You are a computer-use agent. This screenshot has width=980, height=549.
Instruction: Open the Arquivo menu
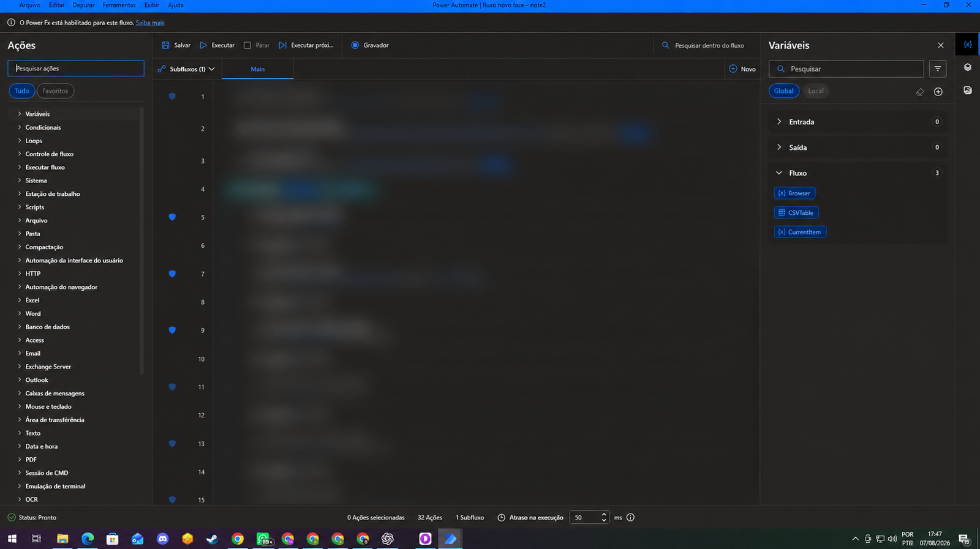click(29, 5)
